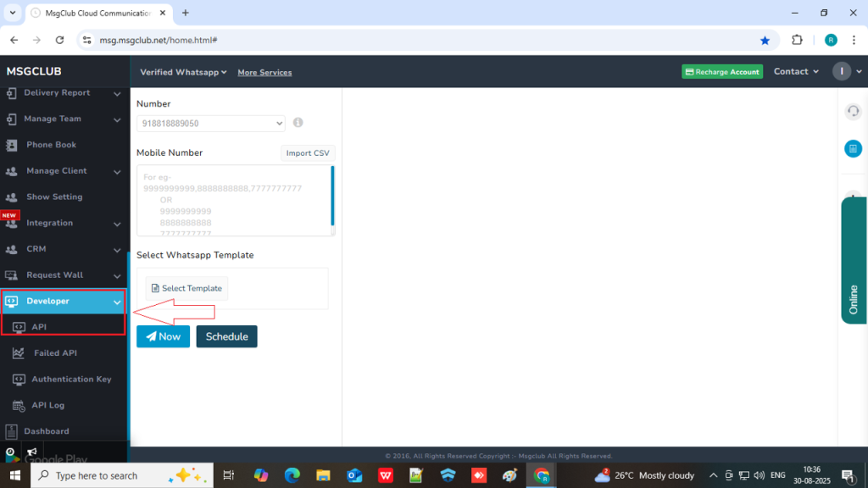Expand the Manage Client submenu chevron
This screenshot has width=868, height=488.
117,172
